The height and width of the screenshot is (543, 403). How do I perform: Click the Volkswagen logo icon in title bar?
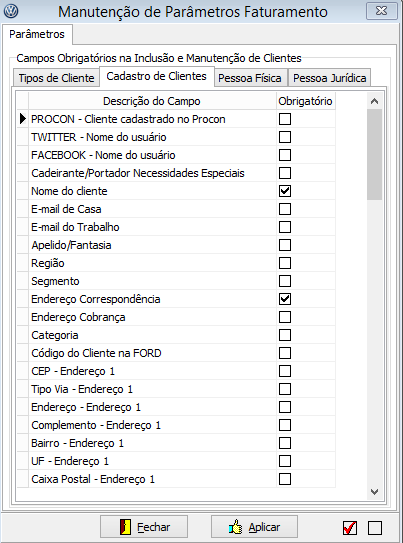(11, 11)
